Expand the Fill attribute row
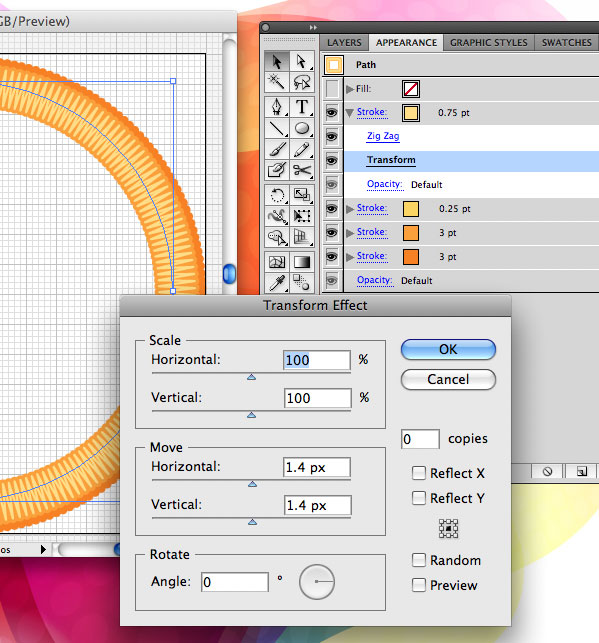The image size is (599, 643). click(349, 89)
